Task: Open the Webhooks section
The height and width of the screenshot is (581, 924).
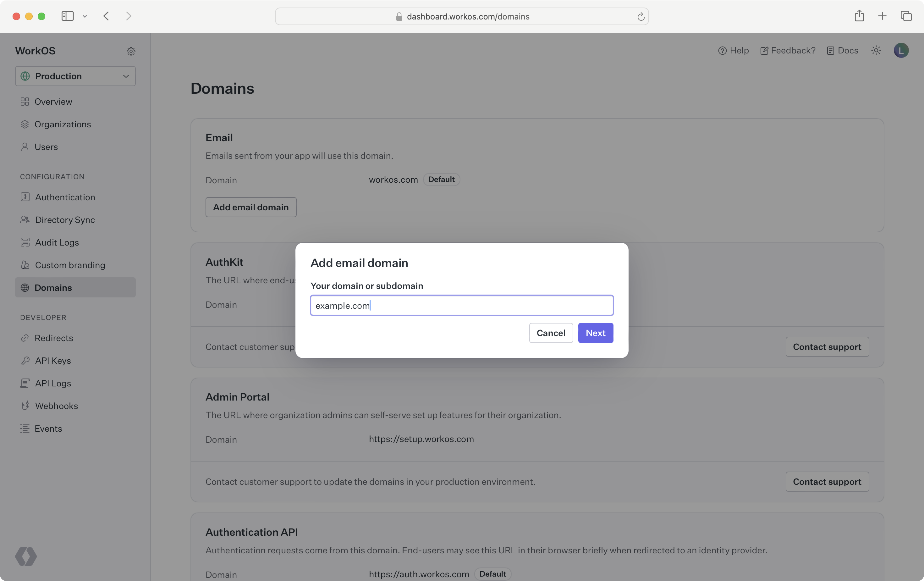Action: (x=57, y=406)
